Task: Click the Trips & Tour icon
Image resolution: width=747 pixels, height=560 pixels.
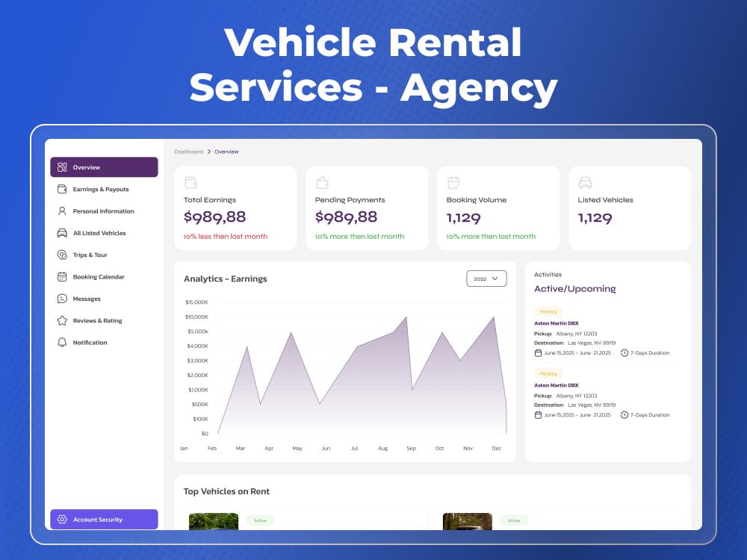Action: [x=62, y=255]
